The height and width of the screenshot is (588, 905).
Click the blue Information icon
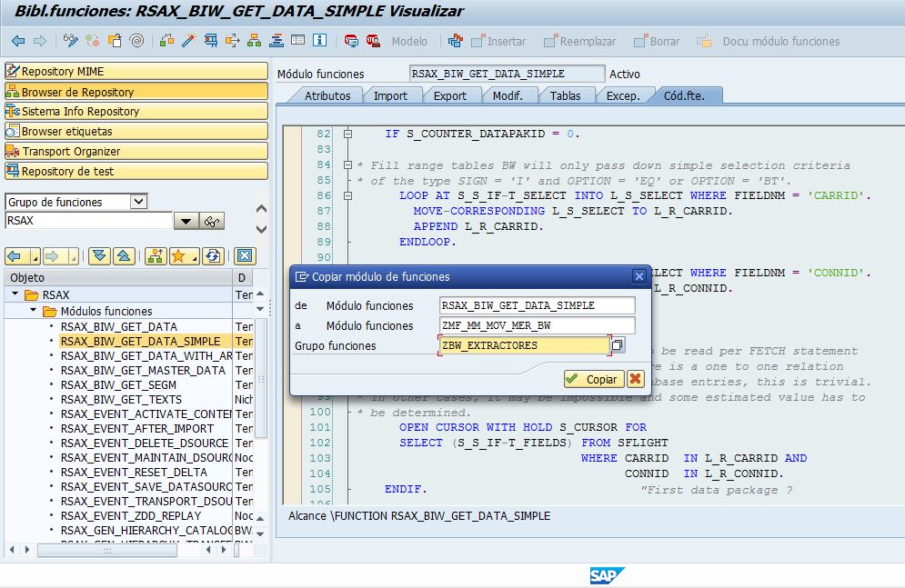coord(320,41)
